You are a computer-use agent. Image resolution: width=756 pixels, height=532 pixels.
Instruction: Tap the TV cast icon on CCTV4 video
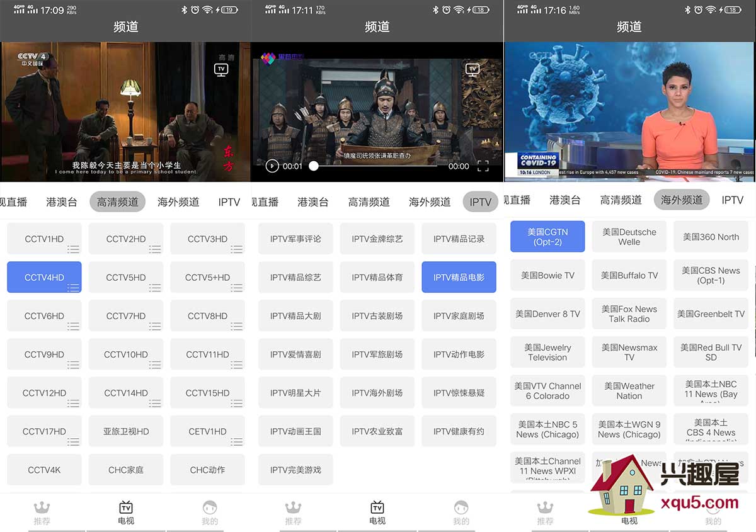click(x=221, y=70)
